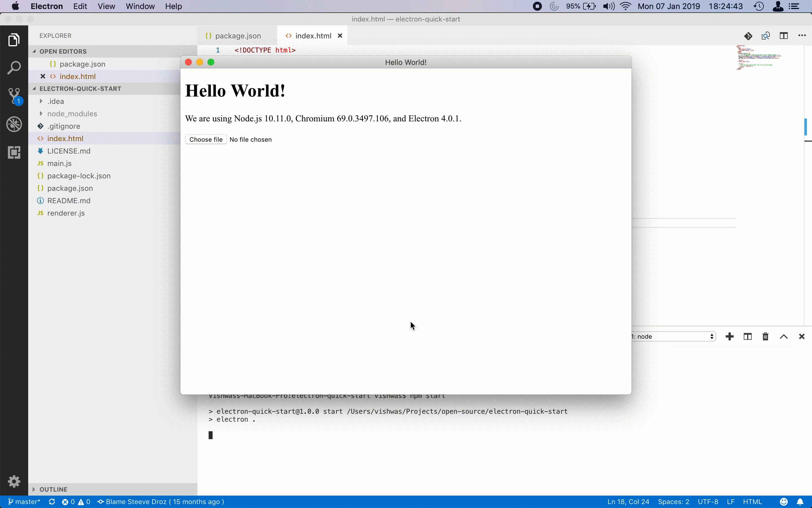Click the volume icon in menu bar
The image size is (812, 508).
coord(608,6)
